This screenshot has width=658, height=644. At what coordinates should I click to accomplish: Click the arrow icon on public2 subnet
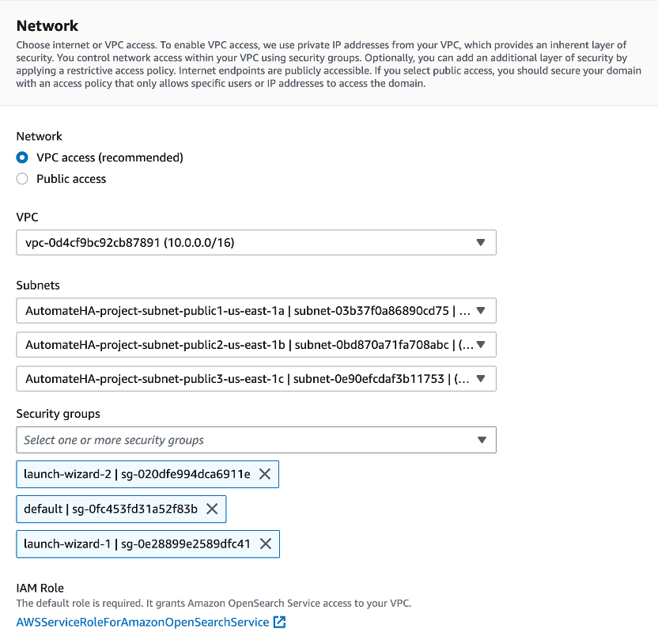tap(481, 345)
